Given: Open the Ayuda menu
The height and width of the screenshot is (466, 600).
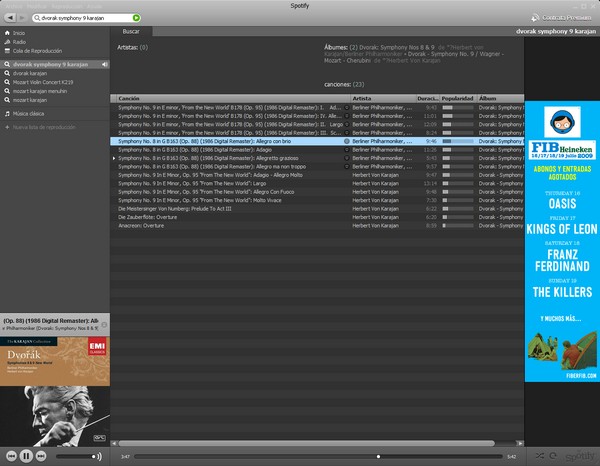Looking at the screenshot, I should [x=94, y=7].
